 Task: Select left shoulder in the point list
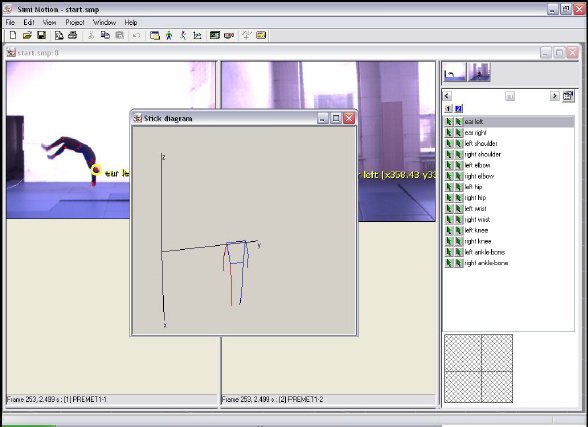pos(481,143)
